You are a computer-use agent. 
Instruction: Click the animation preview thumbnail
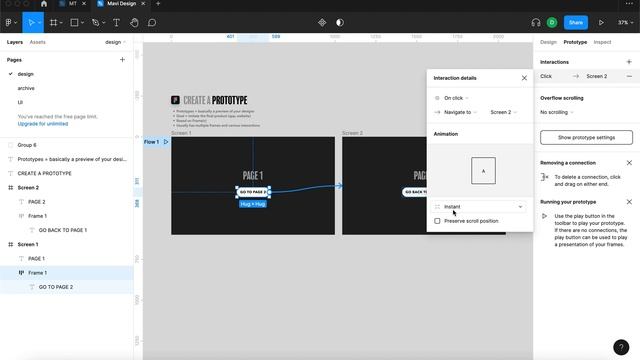483,171
